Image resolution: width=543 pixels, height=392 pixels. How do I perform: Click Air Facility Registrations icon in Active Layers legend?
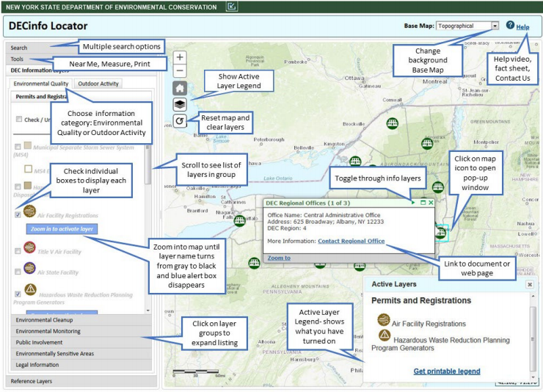click(x=384, y=319)
